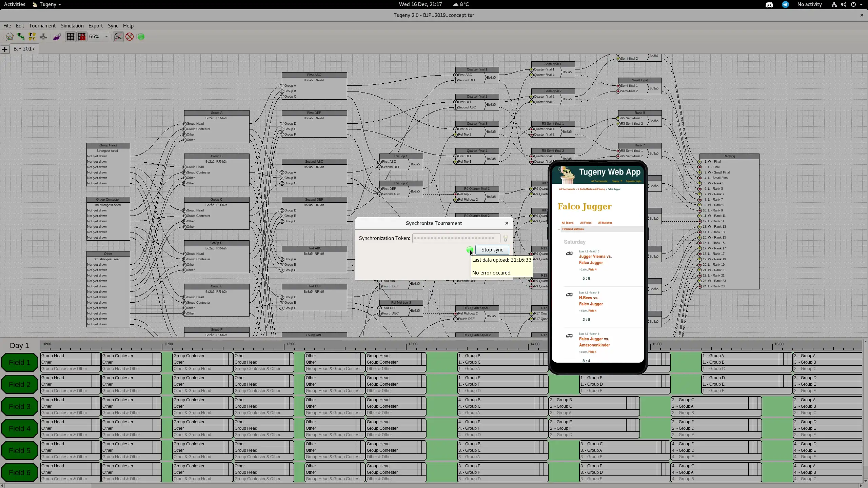This screenshot has width=868, height=488.
Task: Click Stop sync button in dialog
Action: coord(491,250)
